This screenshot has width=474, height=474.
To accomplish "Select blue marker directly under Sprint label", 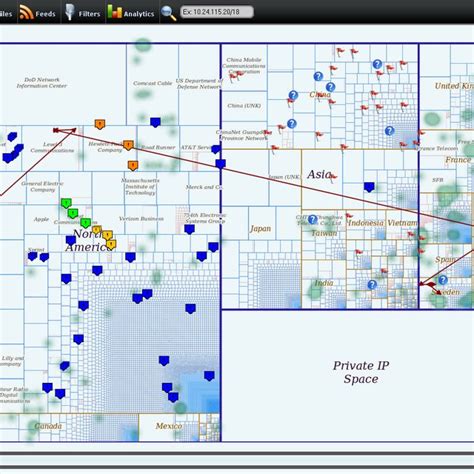I will point(32,256).
